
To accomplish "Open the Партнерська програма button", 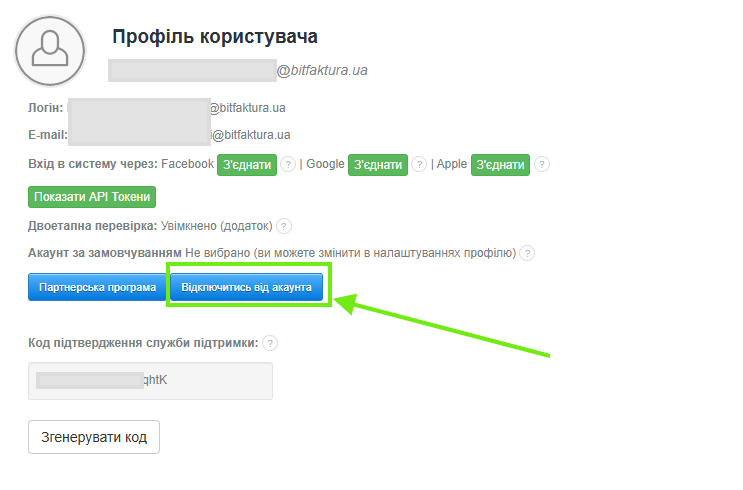I will point(97,288).
